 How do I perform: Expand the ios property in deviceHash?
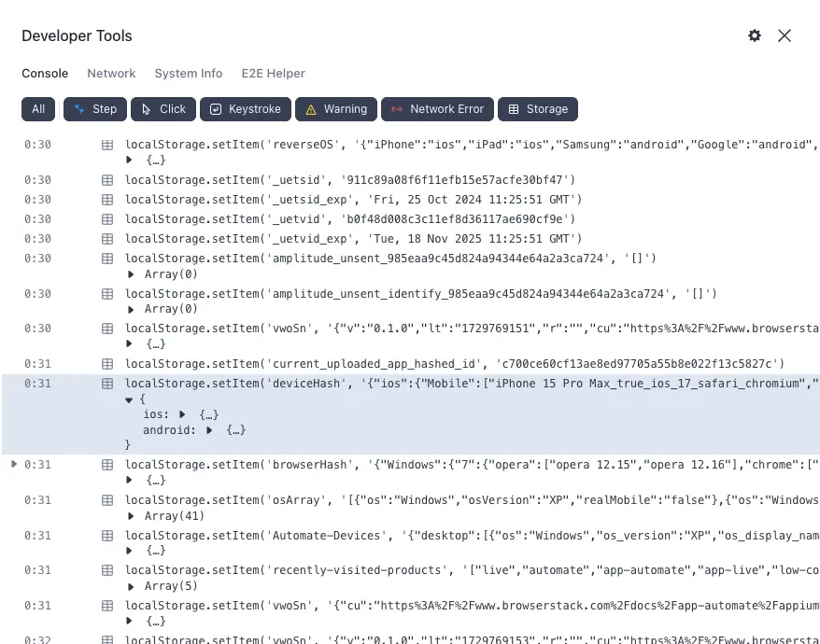coord(183,414)
